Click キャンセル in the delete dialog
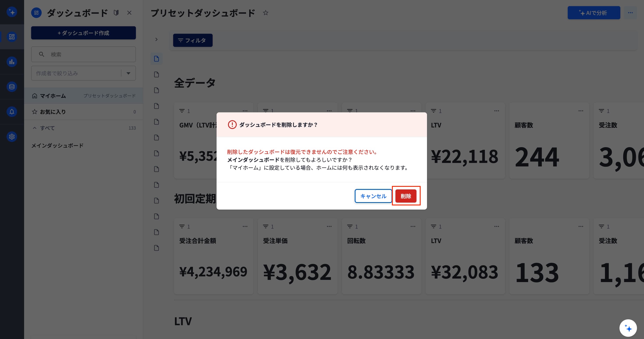Viewport: 644px width, 339px height. click(373, 196)
